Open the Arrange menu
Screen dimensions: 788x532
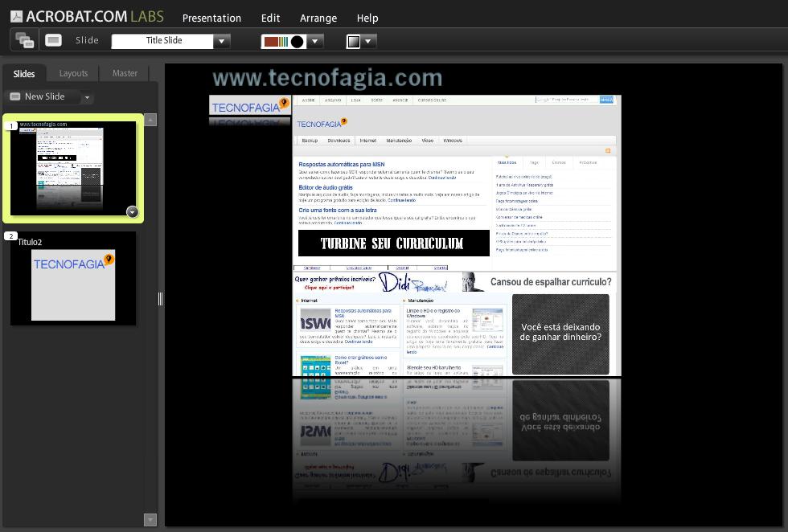(x=318, y=18)
